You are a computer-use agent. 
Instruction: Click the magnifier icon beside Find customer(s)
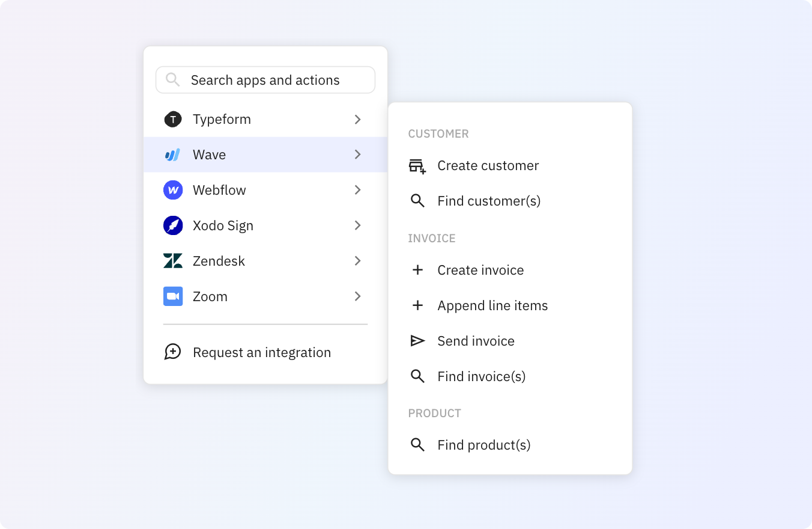[417, 201]
